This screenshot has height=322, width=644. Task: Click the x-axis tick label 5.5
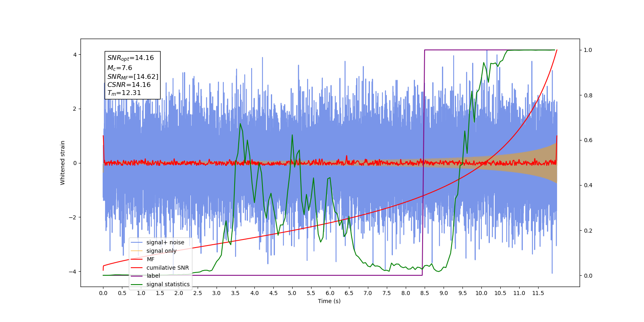pos(311,293)
